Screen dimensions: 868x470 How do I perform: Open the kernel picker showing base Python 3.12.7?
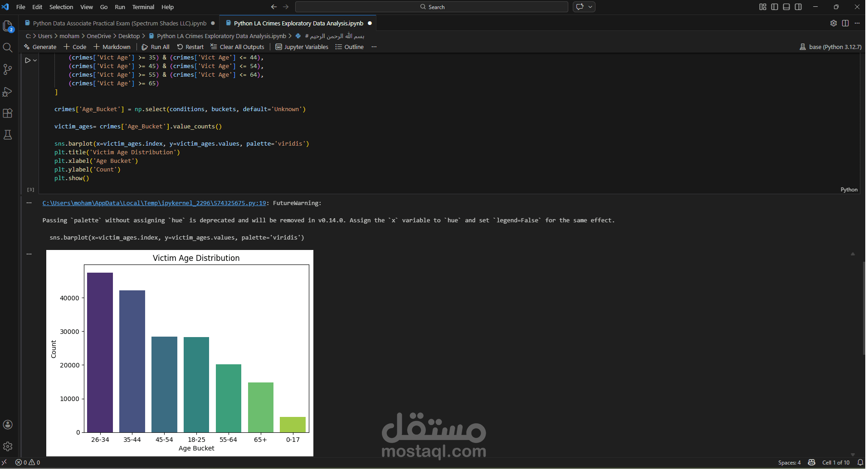click(830, 47)
